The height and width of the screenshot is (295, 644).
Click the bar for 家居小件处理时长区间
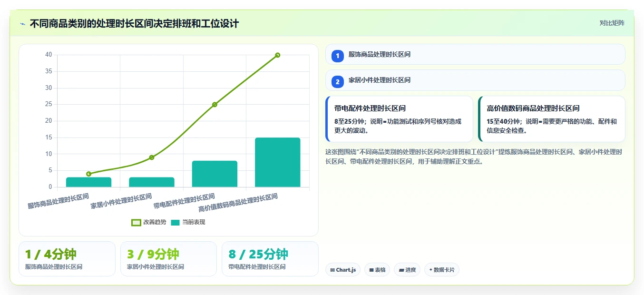pos(152,182)
